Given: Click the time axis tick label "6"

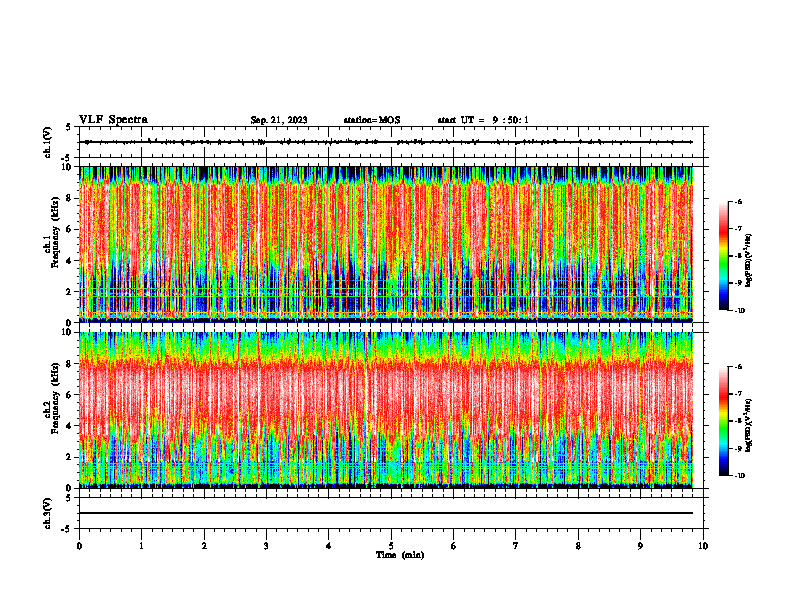Looking at the screenshot, I should (x=454, y=546).
